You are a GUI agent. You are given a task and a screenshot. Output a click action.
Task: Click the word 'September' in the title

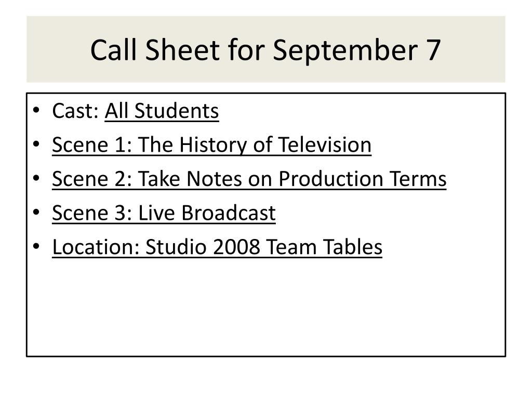[x=345, y=51]
